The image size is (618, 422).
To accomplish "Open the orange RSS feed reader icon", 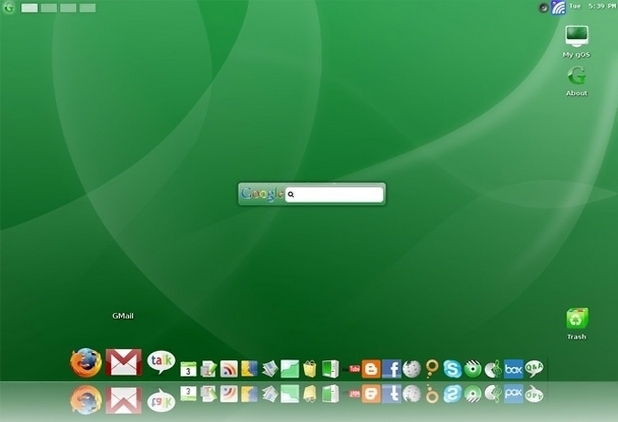I will (x=229, y=369).
